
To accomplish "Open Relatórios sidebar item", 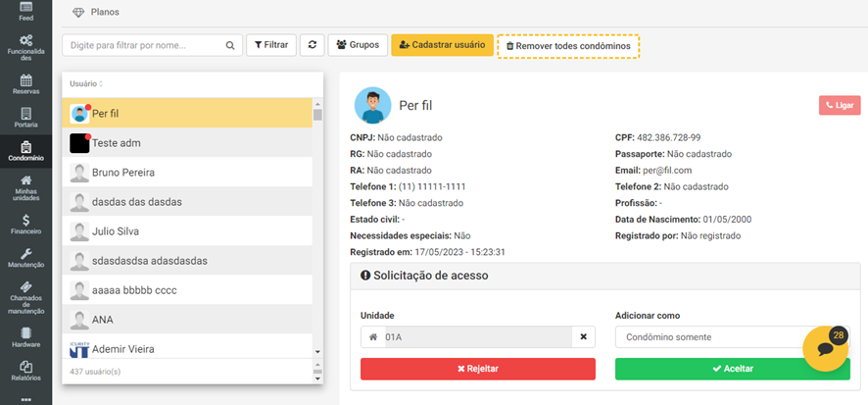I will 25,371.
